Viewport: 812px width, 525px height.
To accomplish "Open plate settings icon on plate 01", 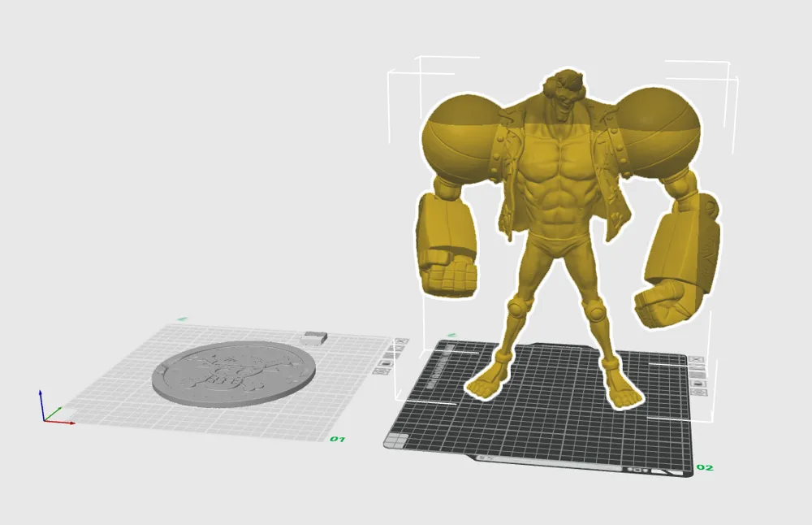I will [x=382, y=371].
